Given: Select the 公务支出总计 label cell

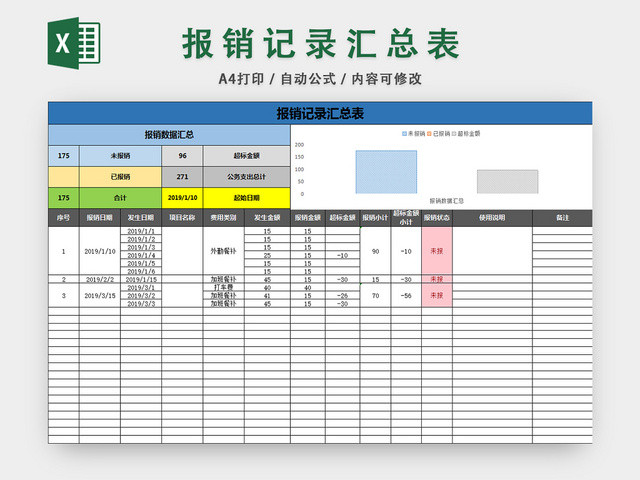Looking at the screenshot, I should (247, 177).
